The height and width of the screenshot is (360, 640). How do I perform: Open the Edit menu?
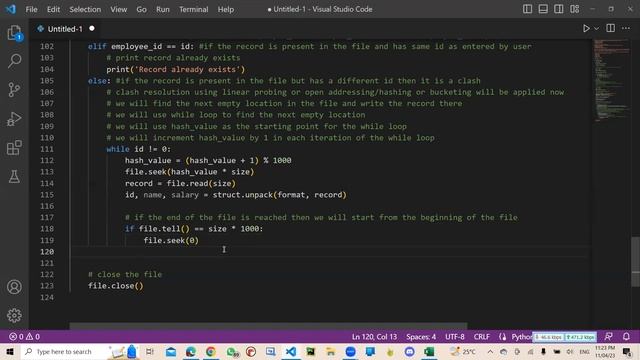pyautogui.click(x=53, y=9)
